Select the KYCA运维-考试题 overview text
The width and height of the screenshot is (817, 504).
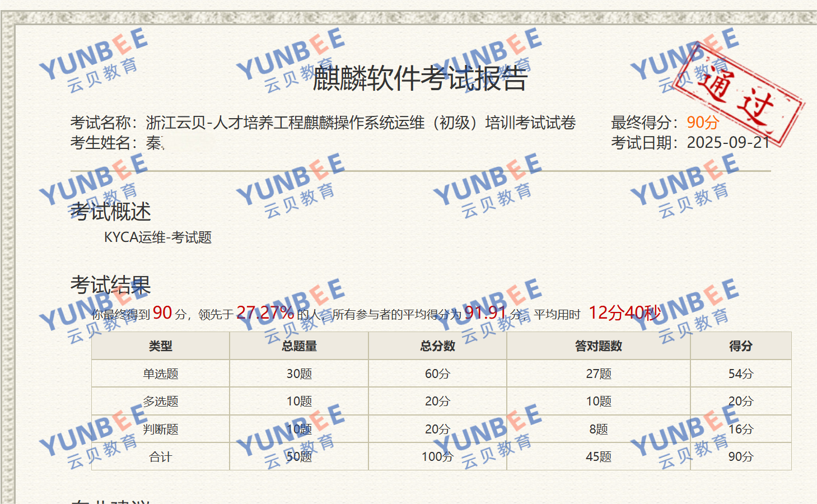(158, 237)
